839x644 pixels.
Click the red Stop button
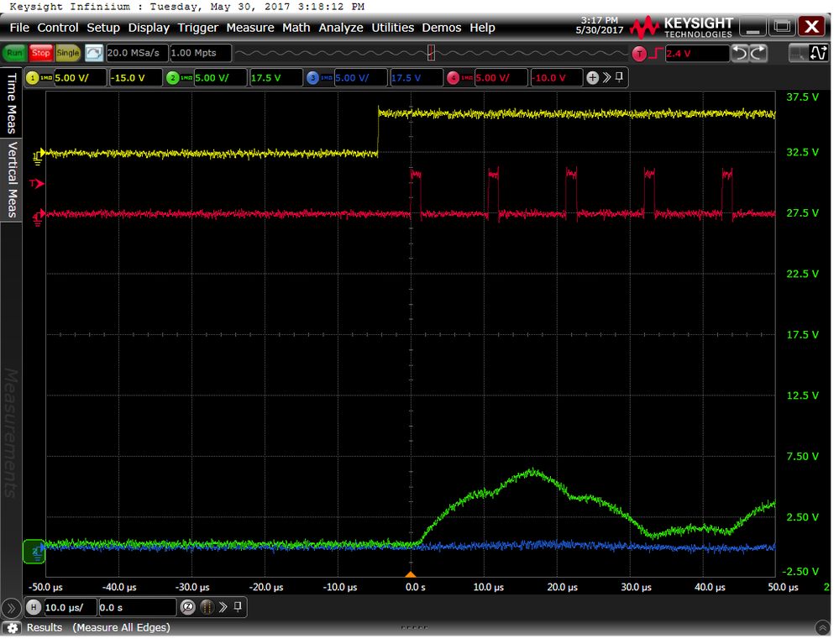click(40, 53)
